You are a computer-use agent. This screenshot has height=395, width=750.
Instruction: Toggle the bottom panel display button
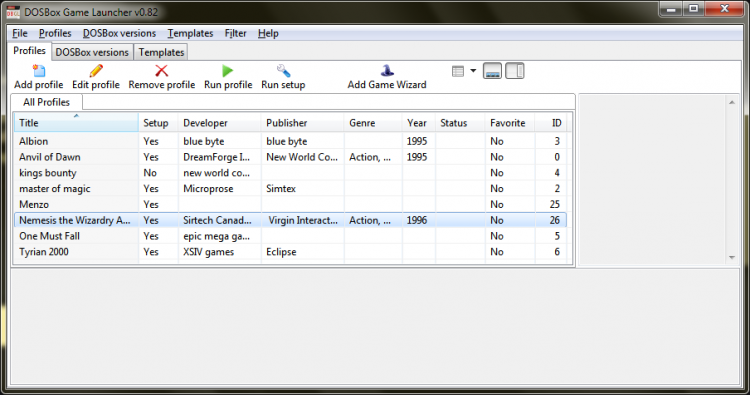492,71
